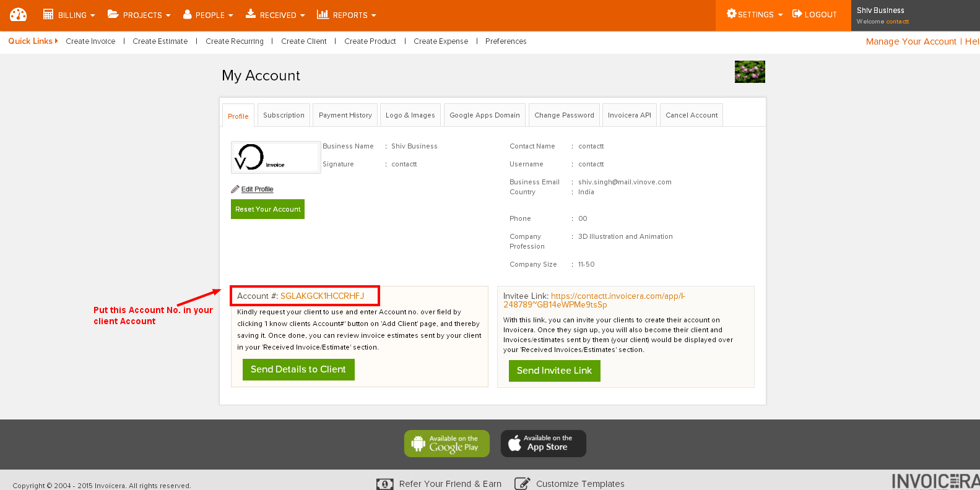Click the Send Invitee Link button
Screen dimensions: 980x490
coord(555,371)
